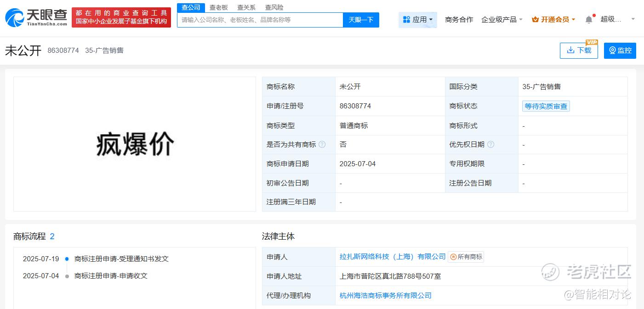Click the 普通商标 trademark type cell

(390, 125)
